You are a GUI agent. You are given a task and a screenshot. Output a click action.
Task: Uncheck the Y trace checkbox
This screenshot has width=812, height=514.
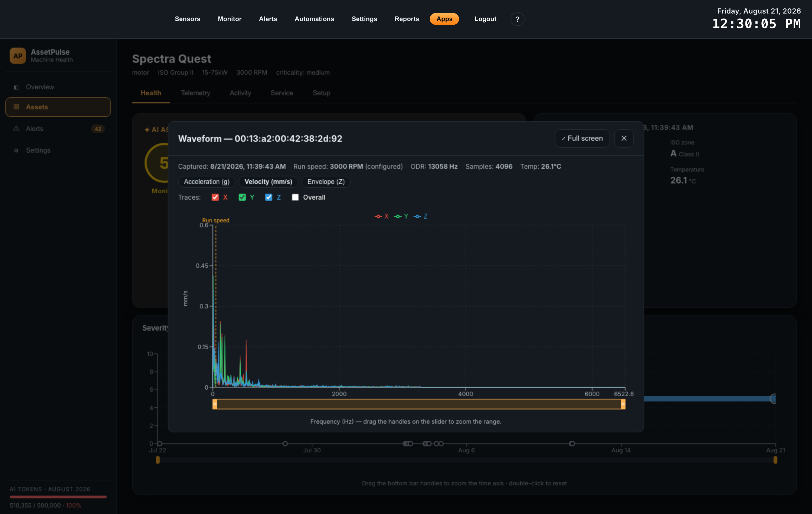(242, 197)
